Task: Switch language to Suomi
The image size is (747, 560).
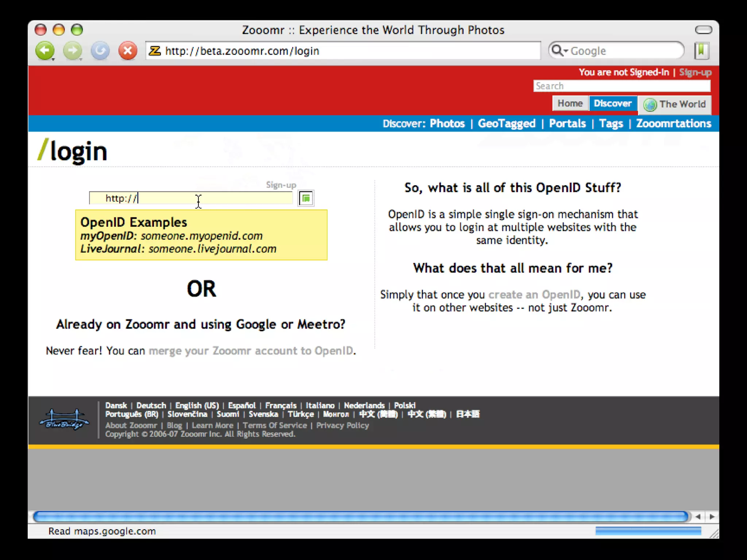Action: [x=228, y=414]
